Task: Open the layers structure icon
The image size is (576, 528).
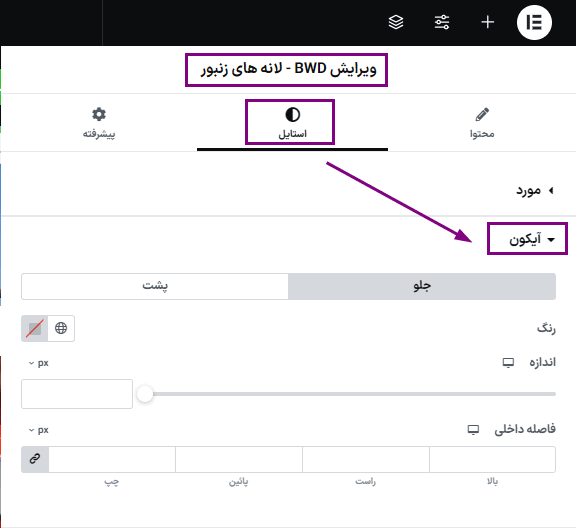Action: [396, 22]
